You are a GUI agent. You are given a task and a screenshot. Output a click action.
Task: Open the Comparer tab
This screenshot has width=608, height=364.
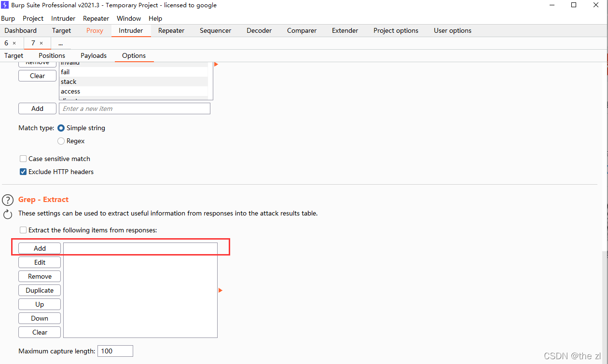pyautogui.click(x=302, y=30)
